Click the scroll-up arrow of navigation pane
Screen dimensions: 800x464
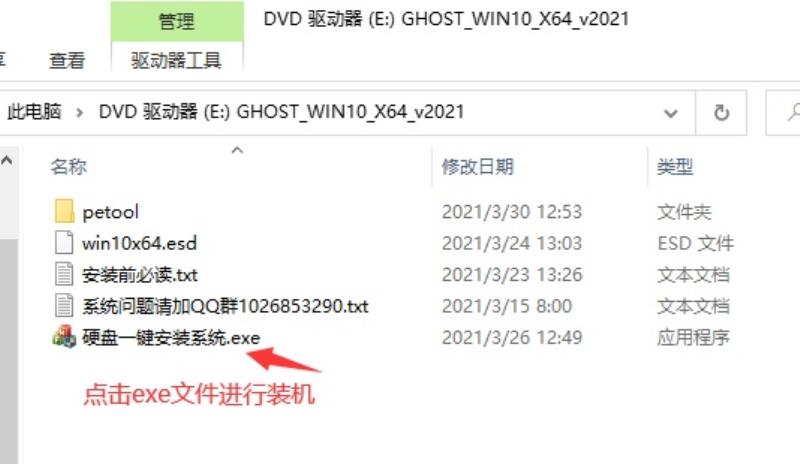[7, 160]
